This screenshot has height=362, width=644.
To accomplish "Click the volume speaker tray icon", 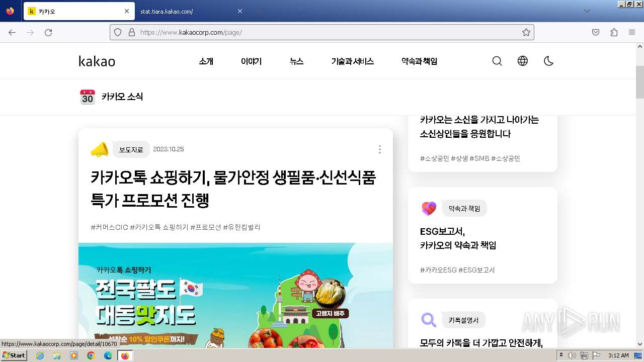I will coord(572,355).
